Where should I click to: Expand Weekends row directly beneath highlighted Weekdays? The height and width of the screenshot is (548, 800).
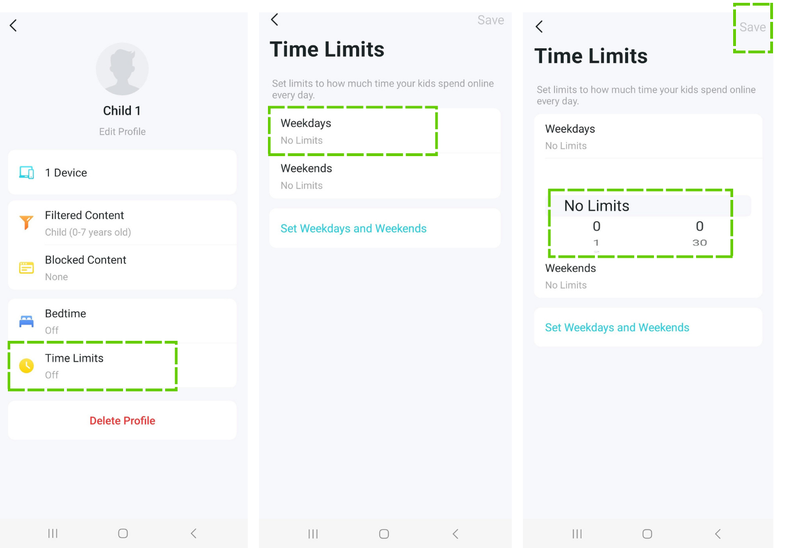click(x=385, y=176)
